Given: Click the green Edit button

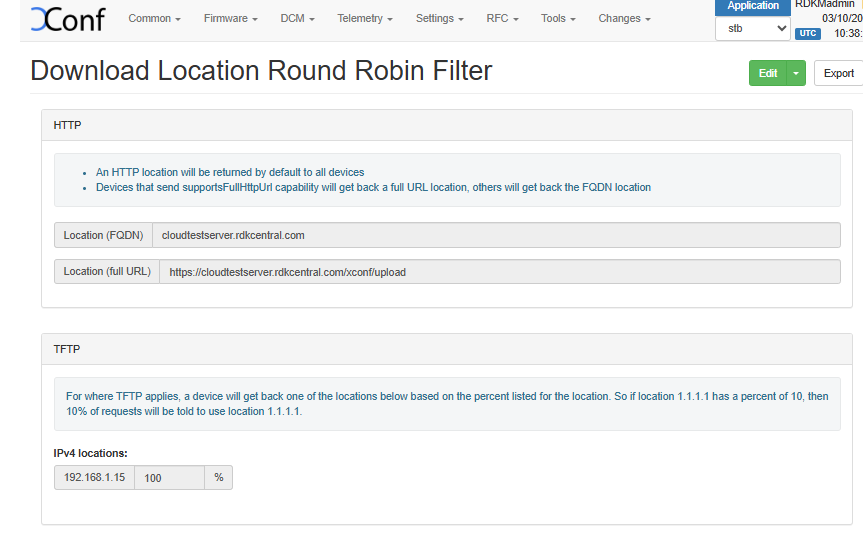Looking at the screenshot, I should tap(767, 73).
